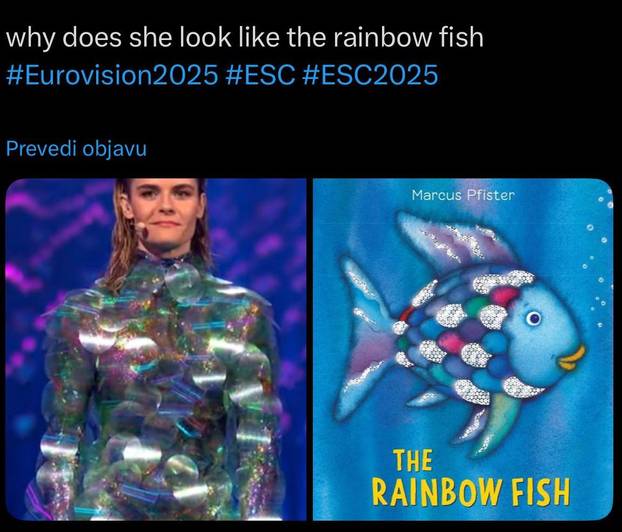622x532 pixels.
Task: Open the #ESC2025 hashtag link
Action: coord(370,75)
